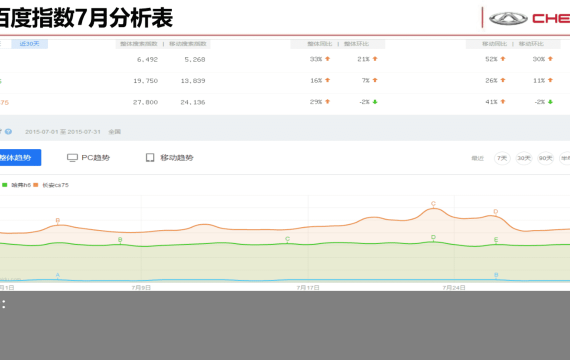Open the 2015-07-01 至 2015-07-31 date range picker

[63, 132]
